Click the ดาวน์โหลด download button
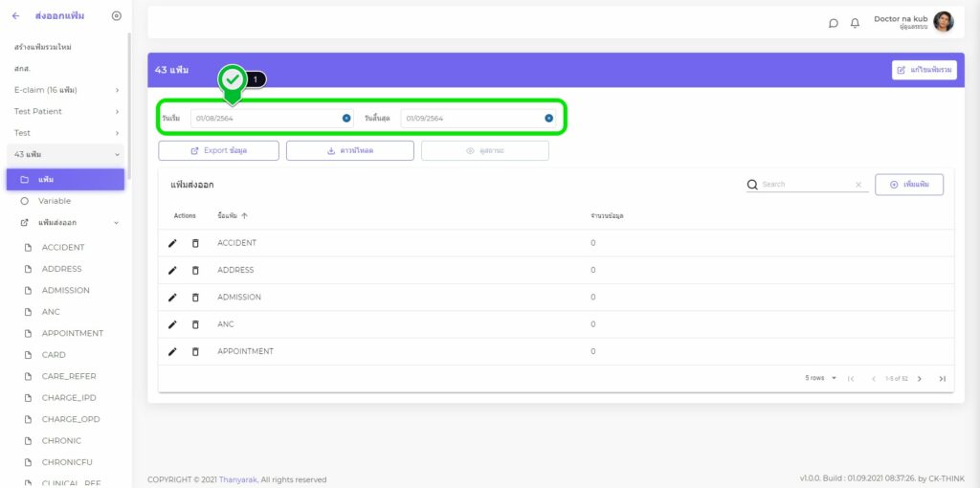The image size is (980, 488). click(x=349, y=150)
